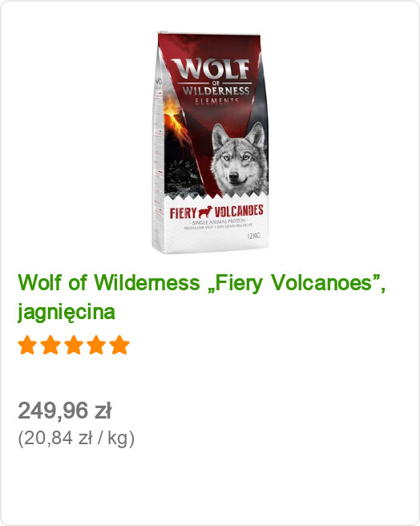Click "Single Animal Protein" text on the bag
Screen dimensions: 420x526
point(218,222)
